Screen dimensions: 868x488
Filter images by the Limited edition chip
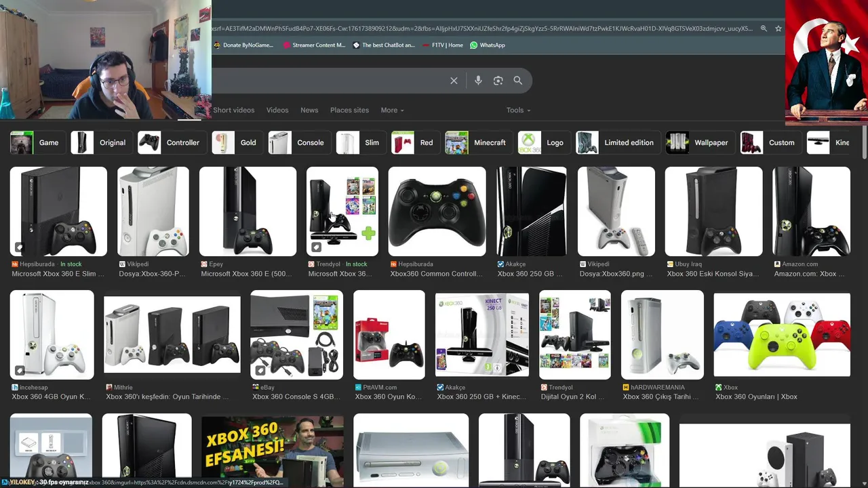[618, 142]
